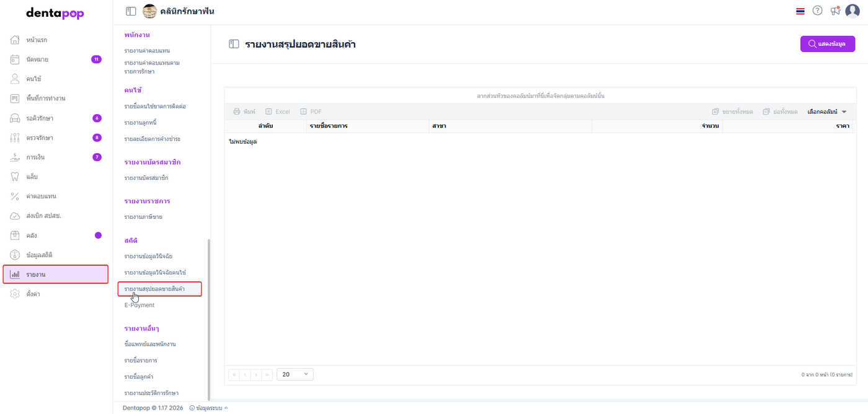The width and height of the screenshot is (868, 414).
Task: Open the รายชื่อลูกค้า report
Action: pos(139,377)
